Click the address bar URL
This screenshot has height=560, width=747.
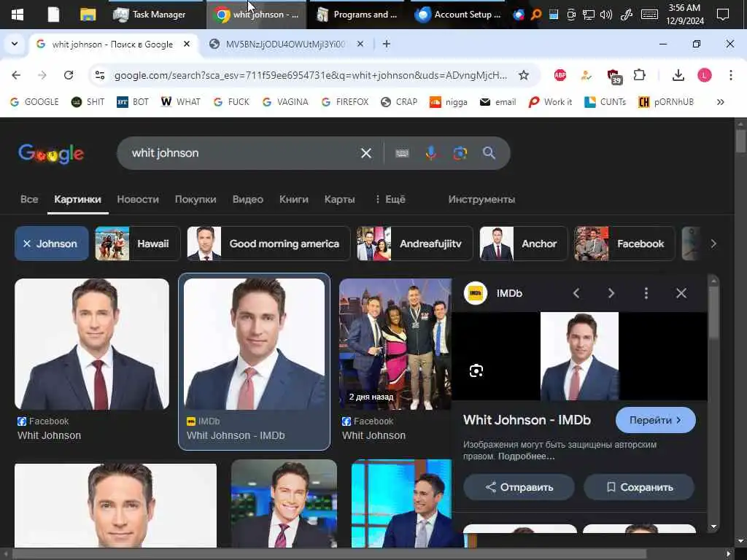point(311,75)
